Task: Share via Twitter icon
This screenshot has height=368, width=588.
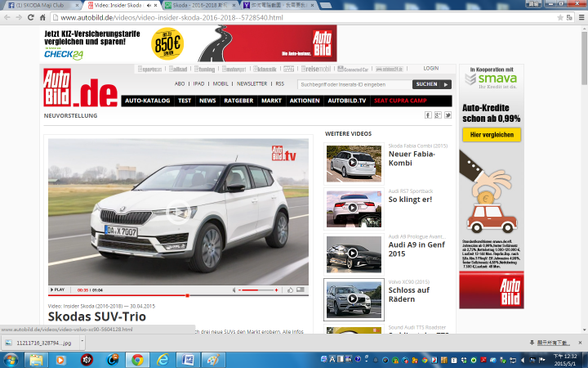Action: 448,115
